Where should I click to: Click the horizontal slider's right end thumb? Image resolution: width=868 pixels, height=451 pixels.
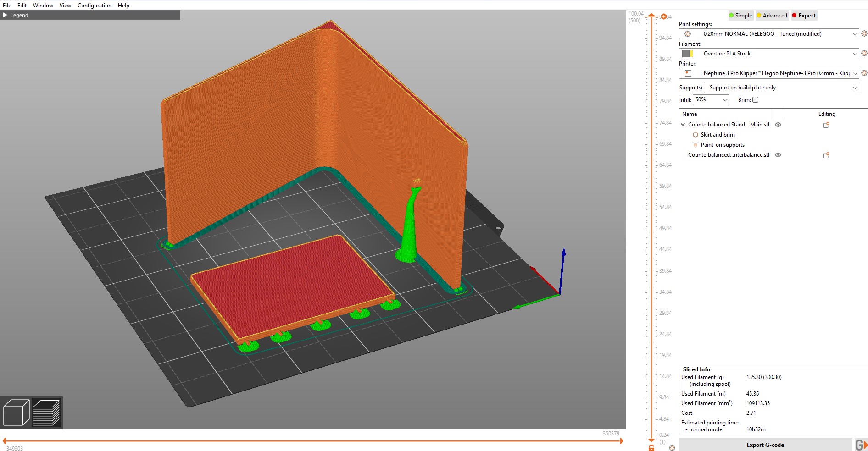click(x=621, y=441)
